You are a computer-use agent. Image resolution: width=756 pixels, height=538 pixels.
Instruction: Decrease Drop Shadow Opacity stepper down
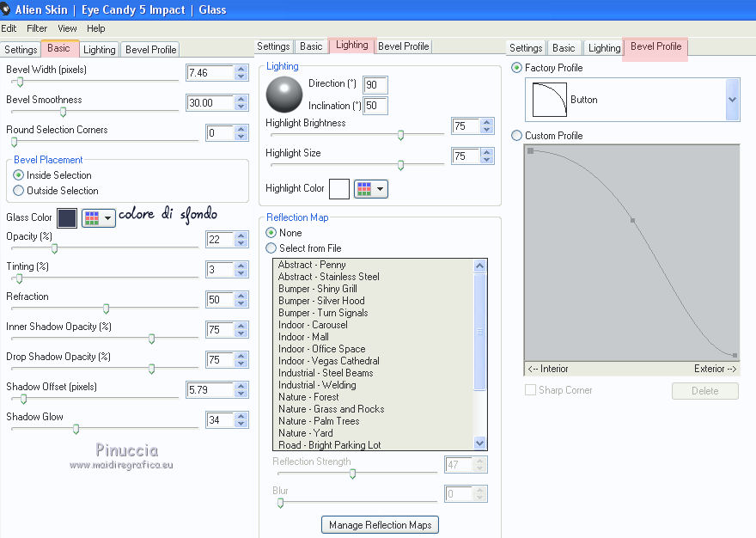pyautogui.click(x=241, y=364)
